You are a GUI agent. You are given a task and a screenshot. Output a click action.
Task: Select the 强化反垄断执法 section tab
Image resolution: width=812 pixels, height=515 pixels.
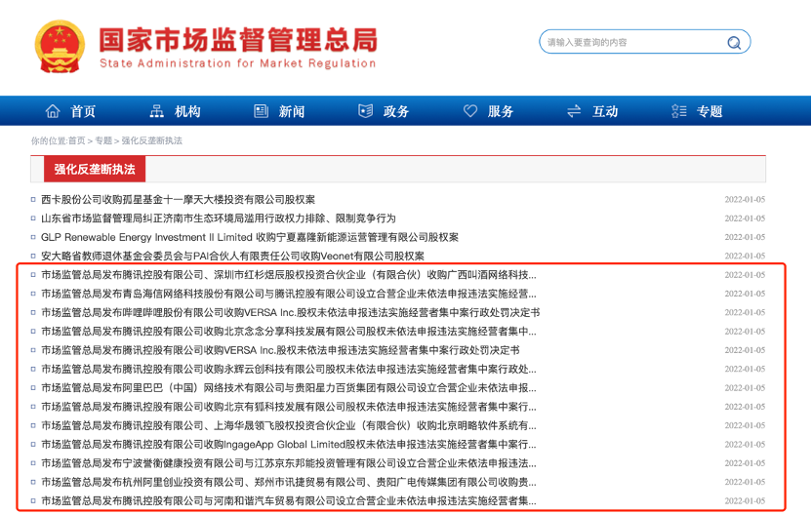[95, 169]
